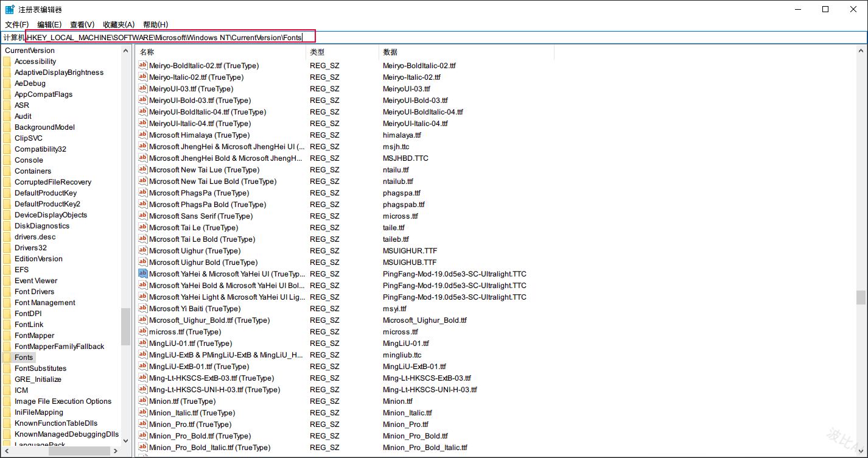Click the folder icon of AeDebug key

pyautogui.click(x=7, y=83)
